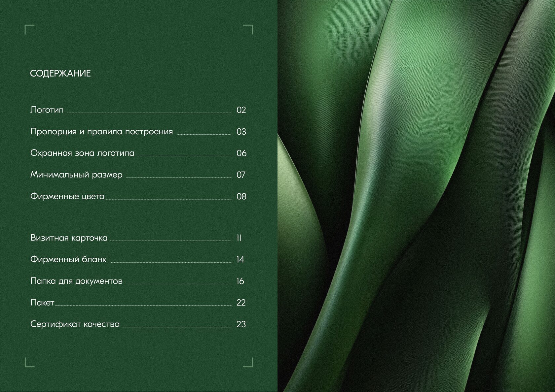Screen dimensions: 555x392
Task: Click page number 22
Action: [241, 303]
